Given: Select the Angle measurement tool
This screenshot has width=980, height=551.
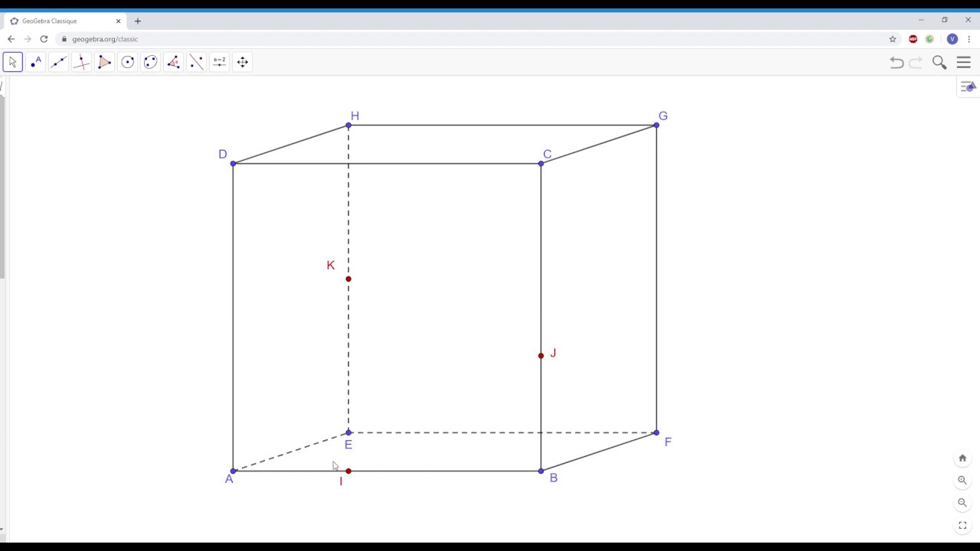Looking at the screenshot, I should point(174,62).
